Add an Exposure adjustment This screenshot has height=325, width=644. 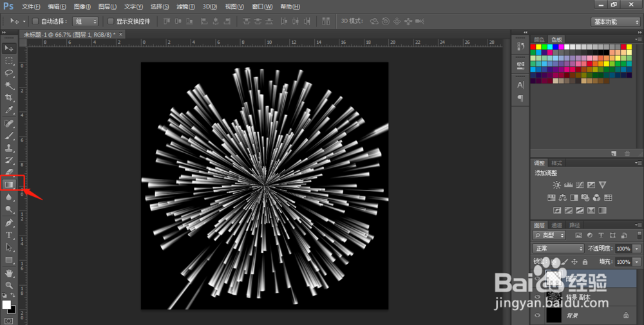click(x=591, y=185)
